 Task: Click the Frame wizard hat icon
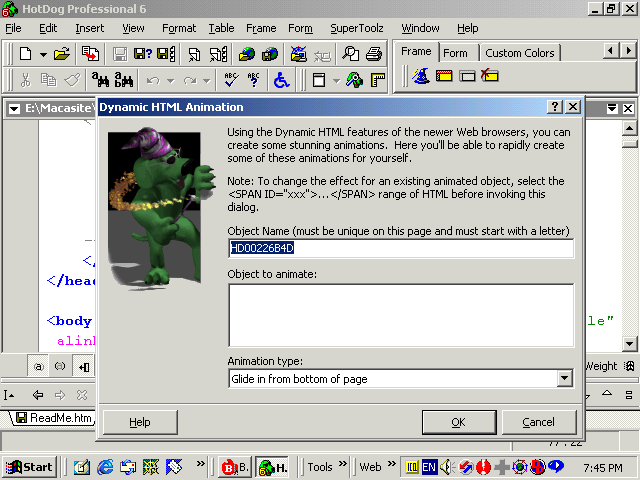(x=421, y=76)
